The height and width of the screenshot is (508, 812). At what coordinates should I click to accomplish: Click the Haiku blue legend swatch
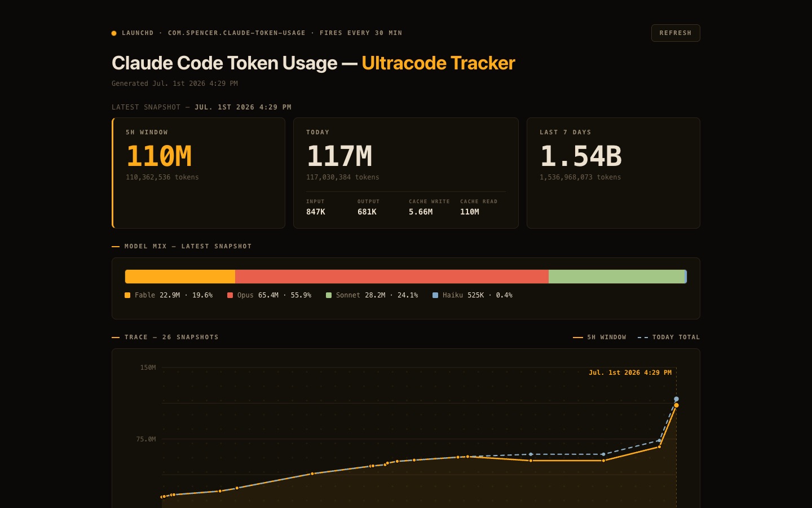point(435,295)
